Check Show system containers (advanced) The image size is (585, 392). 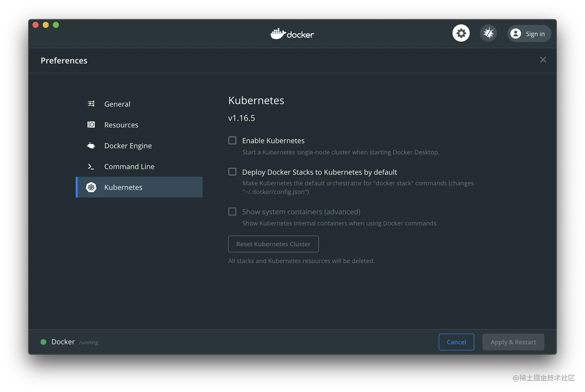(x=232, y=212)
